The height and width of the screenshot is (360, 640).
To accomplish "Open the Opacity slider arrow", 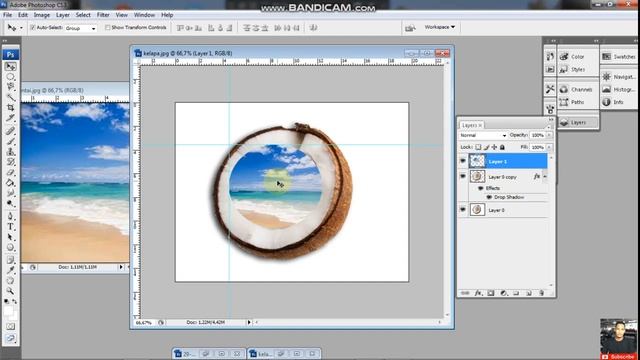I will pos(549,135).
